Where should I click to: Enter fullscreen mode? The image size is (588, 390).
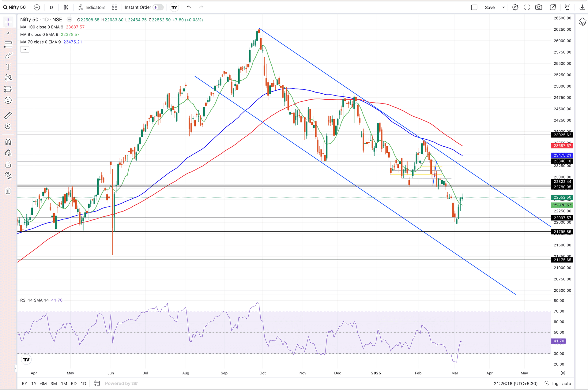click(527, 7)
